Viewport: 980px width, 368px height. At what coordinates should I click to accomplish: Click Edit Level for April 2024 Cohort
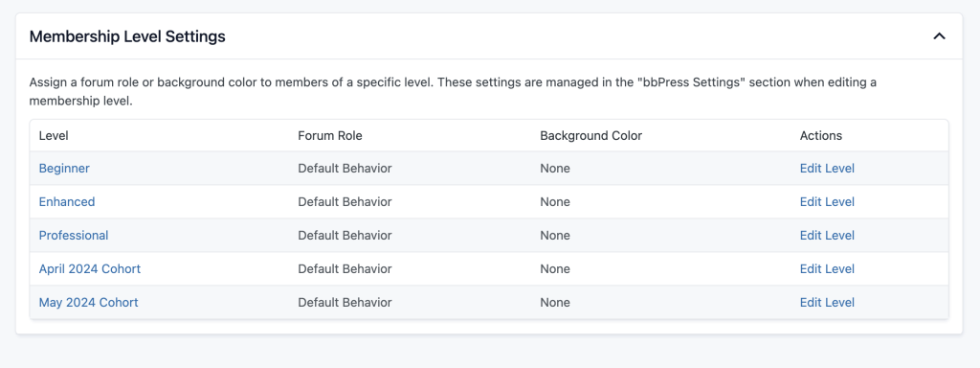(827, 268)
